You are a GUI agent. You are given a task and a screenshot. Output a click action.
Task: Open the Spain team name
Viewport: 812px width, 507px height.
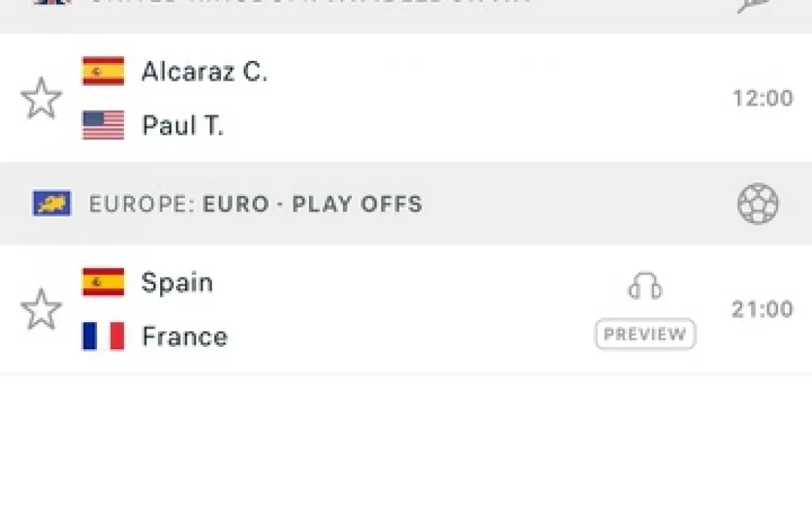pyautogui.click(x=177, y=283)
